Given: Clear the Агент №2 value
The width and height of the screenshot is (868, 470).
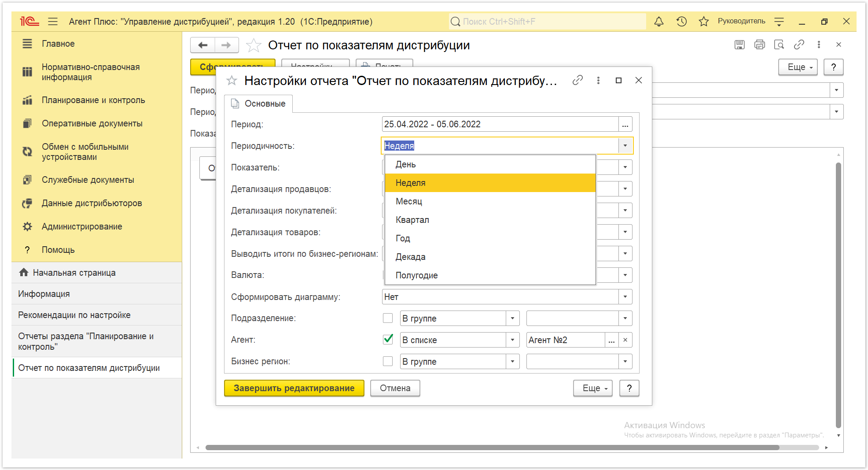Looking at the screenshot, I should point(625,340).
